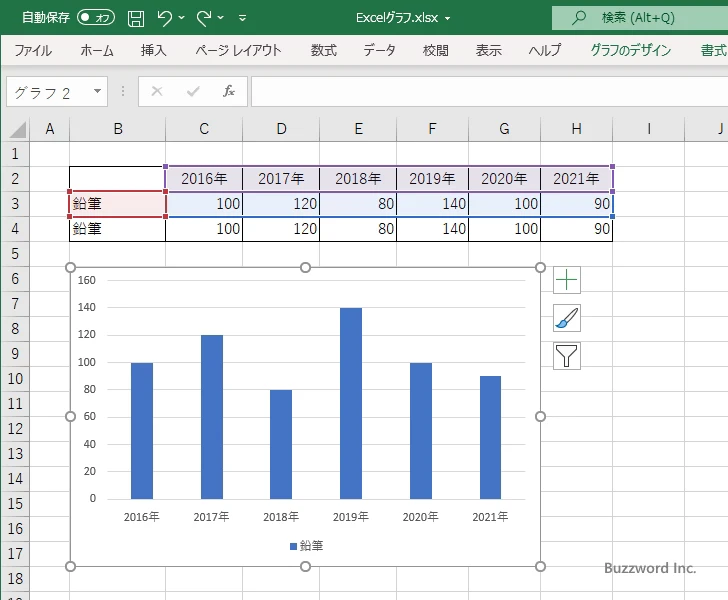Select row 5 header
The width and height of the screenshot is (728, 600).
point(15,254)
